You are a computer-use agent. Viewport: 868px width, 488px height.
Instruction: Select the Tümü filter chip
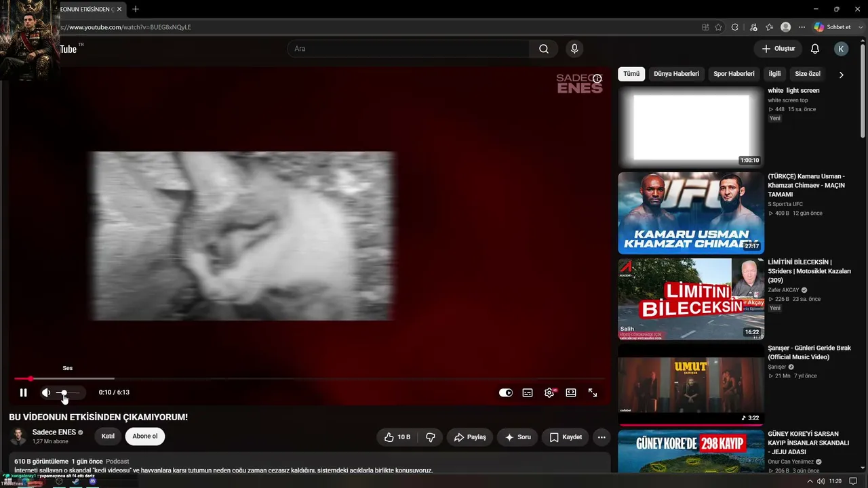[631, 74]
